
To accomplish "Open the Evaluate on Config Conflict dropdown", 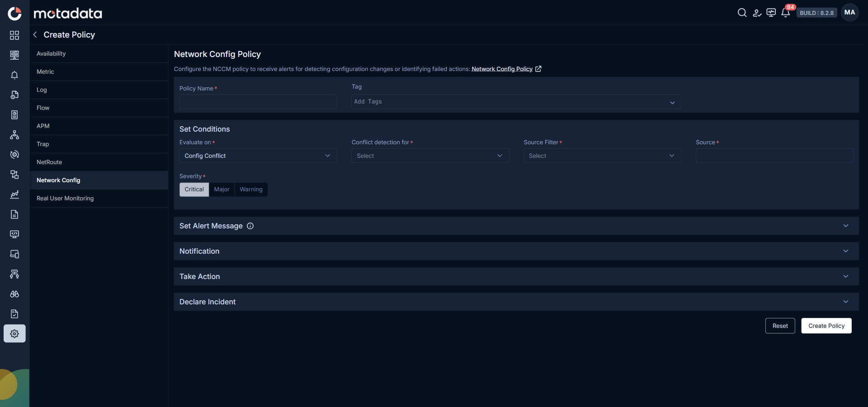I will coord(258,156).
